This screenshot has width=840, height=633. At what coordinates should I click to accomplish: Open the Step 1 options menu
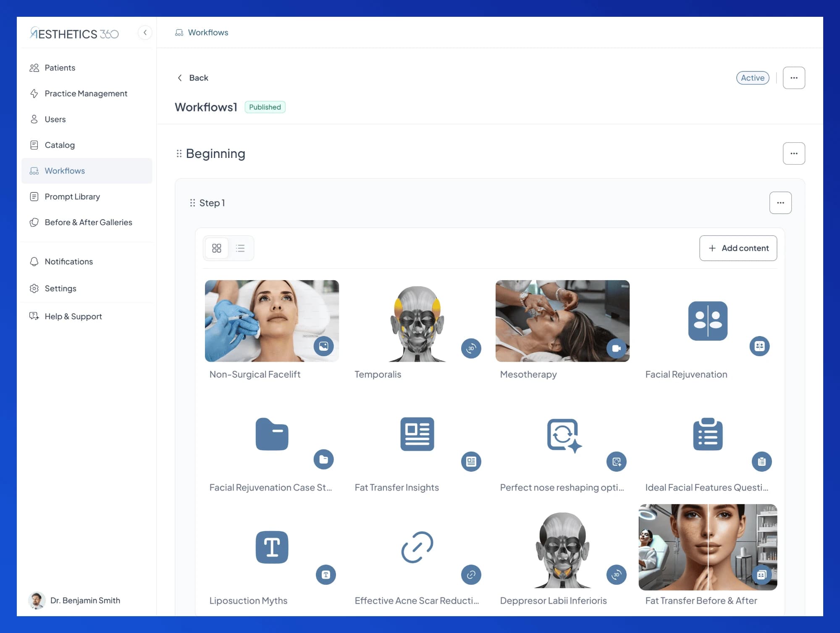[780, 203]
